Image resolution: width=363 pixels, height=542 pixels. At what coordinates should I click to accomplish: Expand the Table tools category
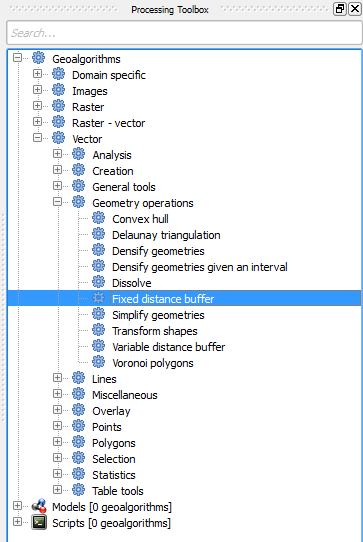57,490
